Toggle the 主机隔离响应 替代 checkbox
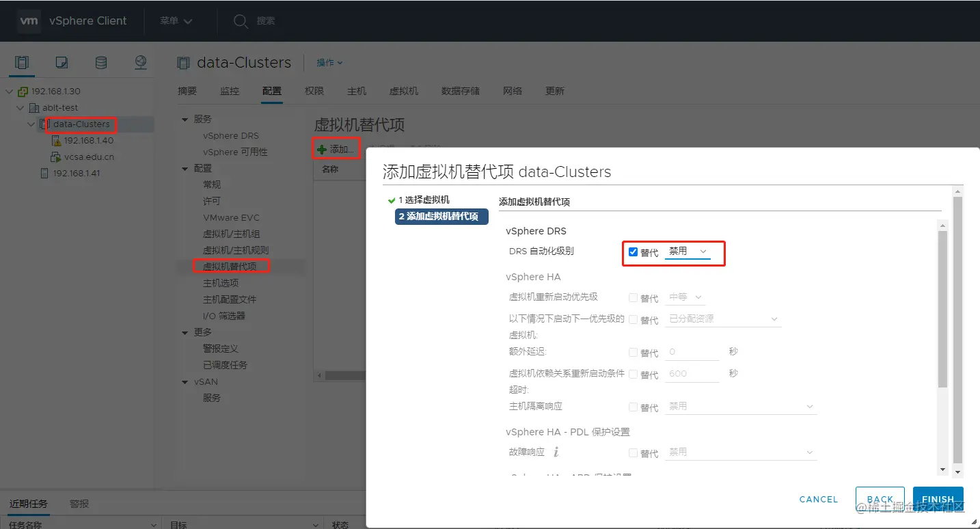The image size is (980, 529). 633,407
